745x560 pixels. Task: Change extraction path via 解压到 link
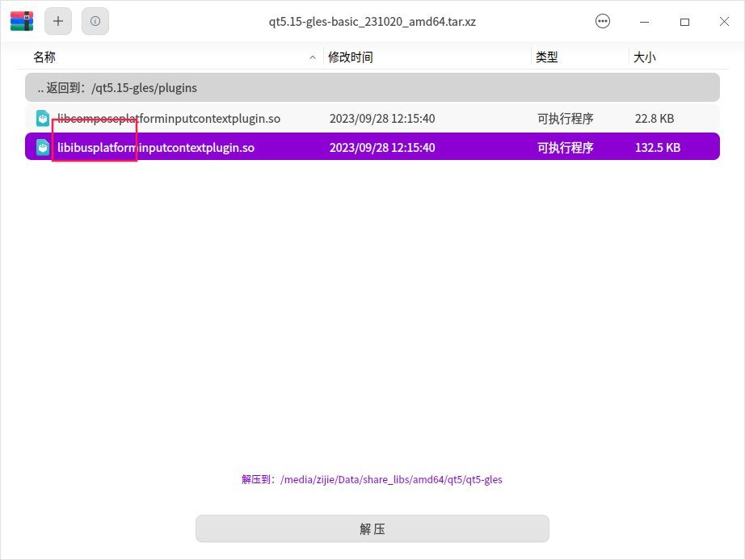(372, 479)
